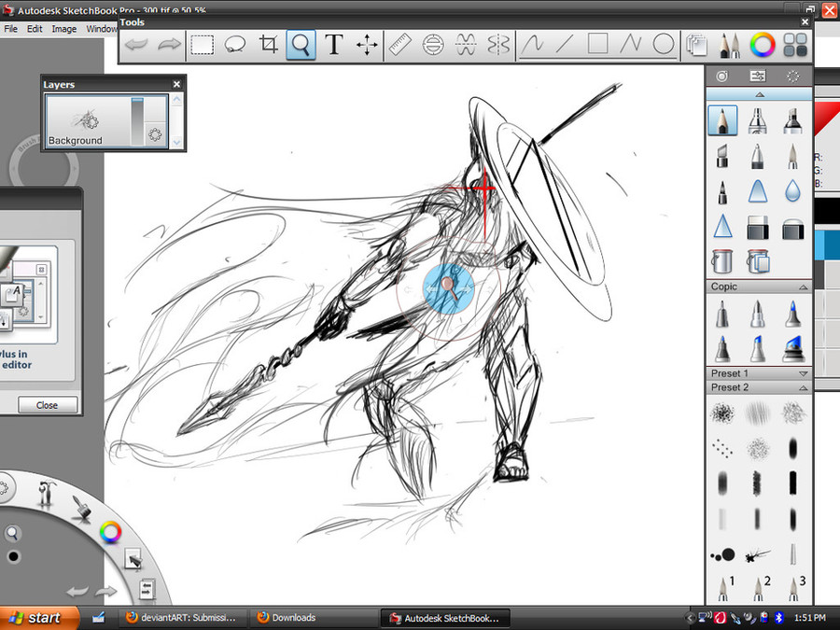840x630 pixels.
Task: Open the Image menu
Action: (x=63, y=29)
